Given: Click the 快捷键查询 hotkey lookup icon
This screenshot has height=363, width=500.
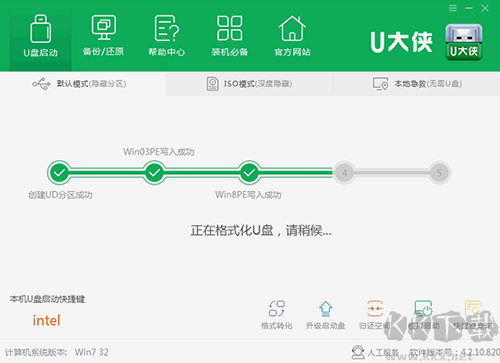Looking at the screenshot, I should [x=473, y=308].
